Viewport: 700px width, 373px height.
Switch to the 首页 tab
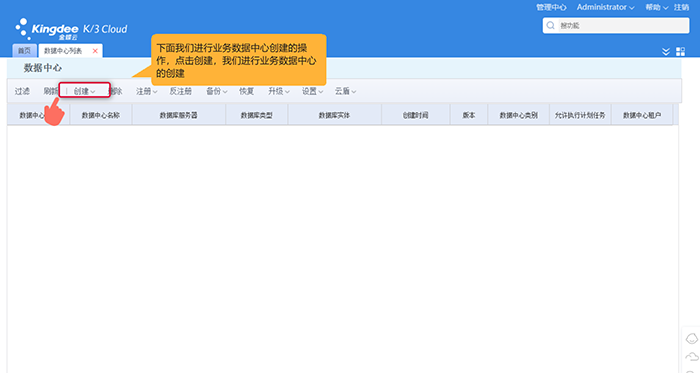[x=24, y=51]
